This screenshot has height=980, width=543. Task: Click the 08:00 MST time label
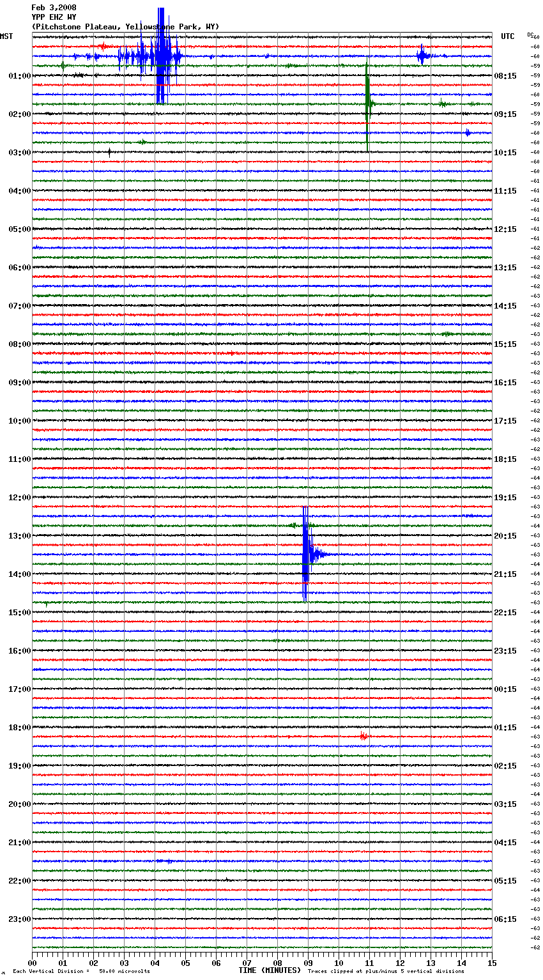pos(20,344)
